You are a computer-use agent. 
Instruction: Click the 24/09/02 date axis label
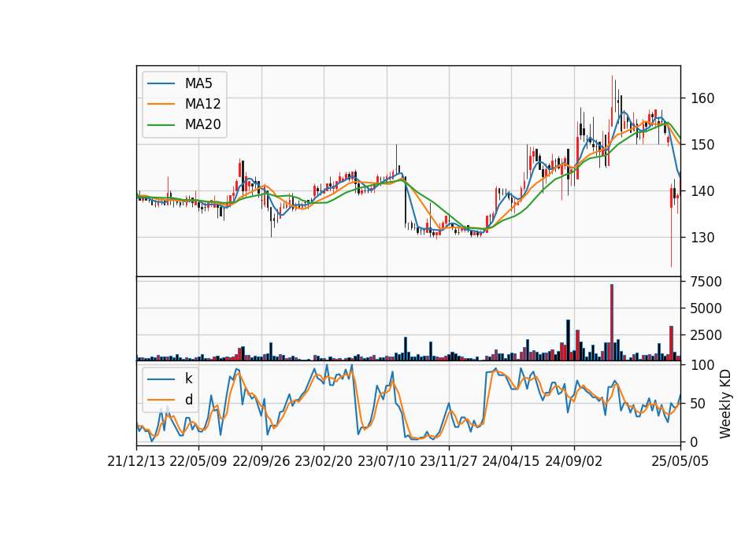click(574, 461)
